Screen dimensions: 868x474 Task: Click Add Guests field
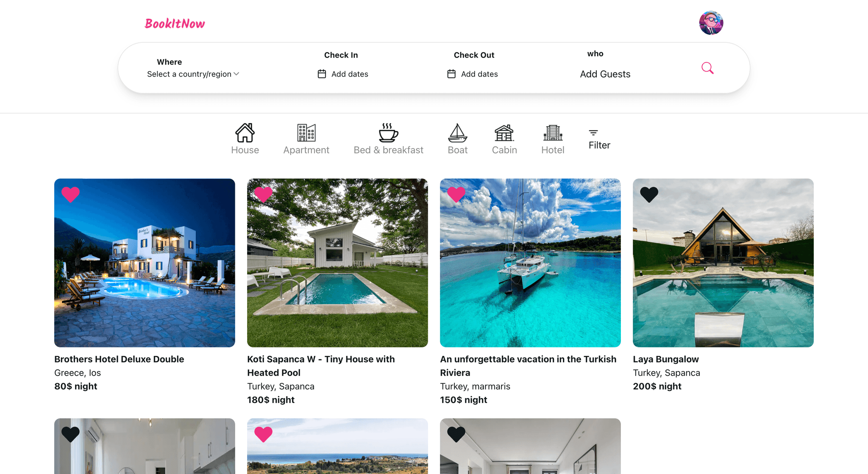click(605, 74)
